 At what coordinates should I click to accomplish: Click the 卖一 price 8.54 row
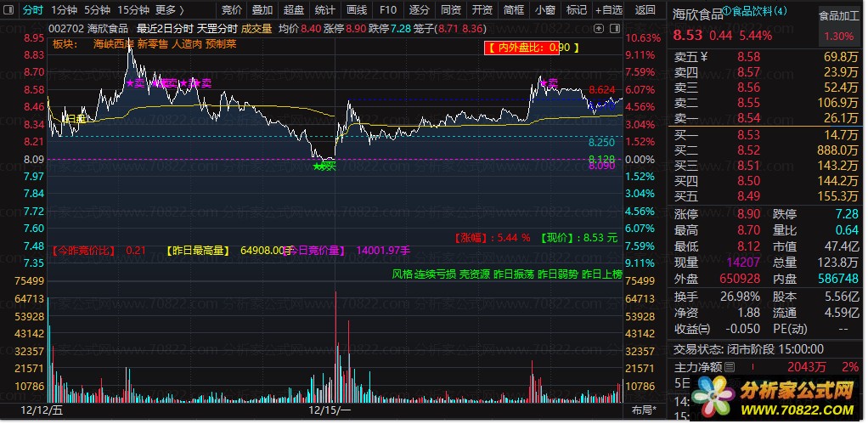[766, 118]
